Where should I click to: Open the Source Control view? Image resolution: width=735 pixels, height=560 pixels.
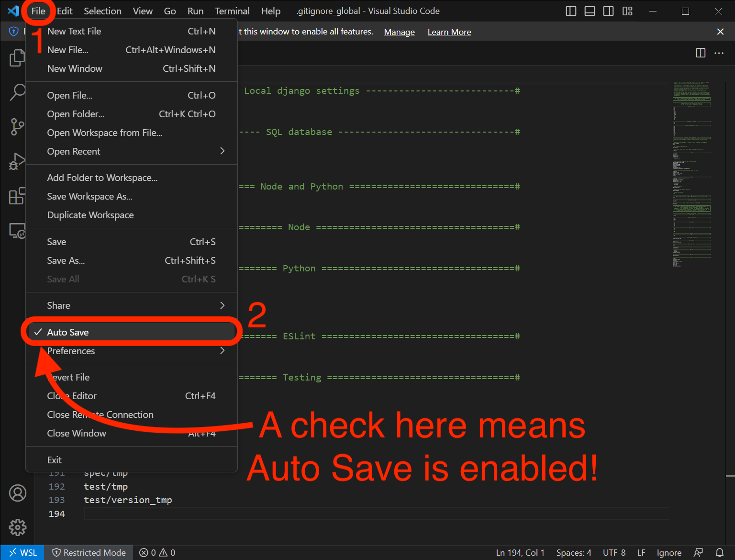click(x=18, y=127)
